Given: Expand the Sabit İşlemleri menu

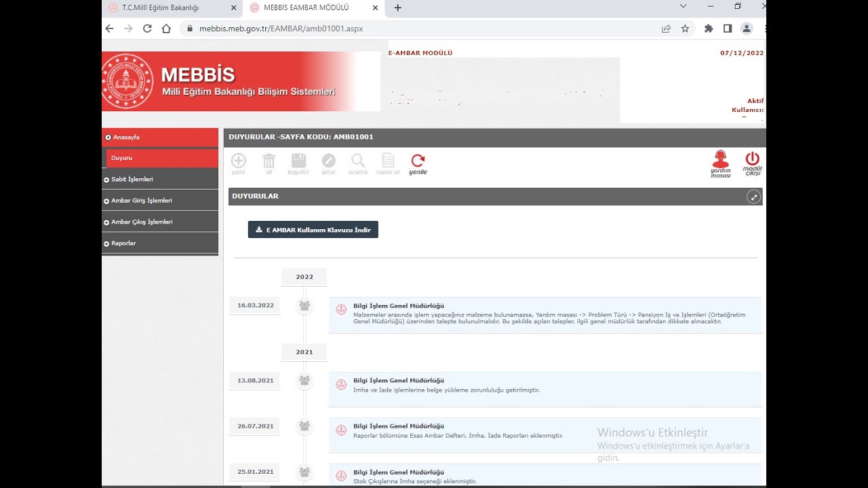Looking at the screenshot, I should (160, 180).
